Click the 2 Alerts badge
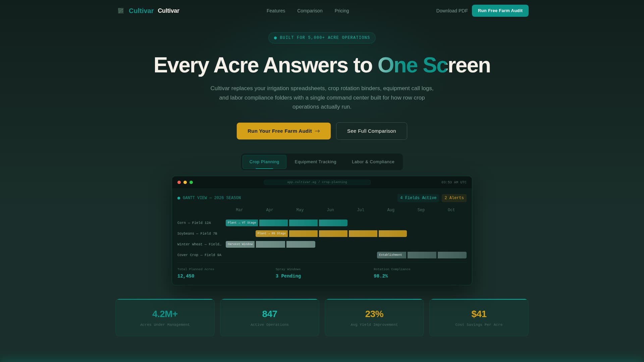Screen dimensions: 644x362 click(454, 198)
